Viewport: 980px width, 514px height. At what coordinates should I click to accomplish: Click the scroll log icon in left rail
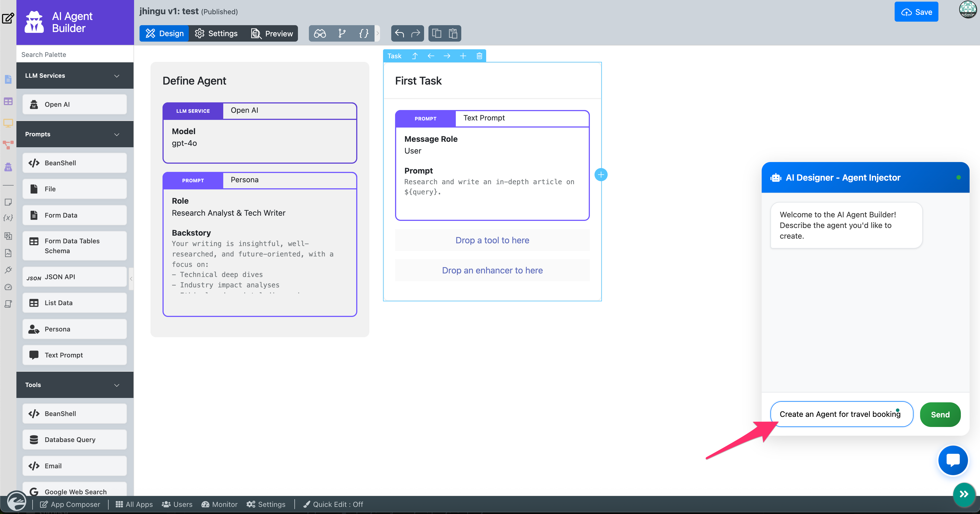point(8,304)
